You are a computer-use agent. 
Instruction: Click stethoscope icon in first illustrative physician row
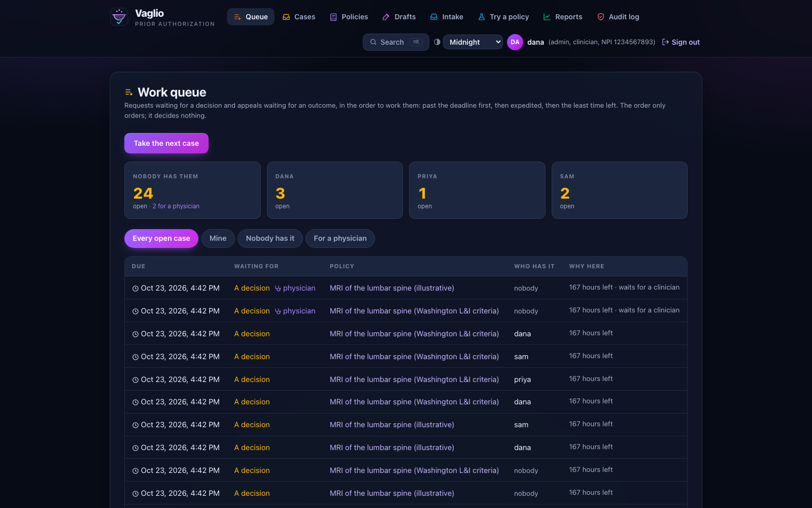click(278, 288)
